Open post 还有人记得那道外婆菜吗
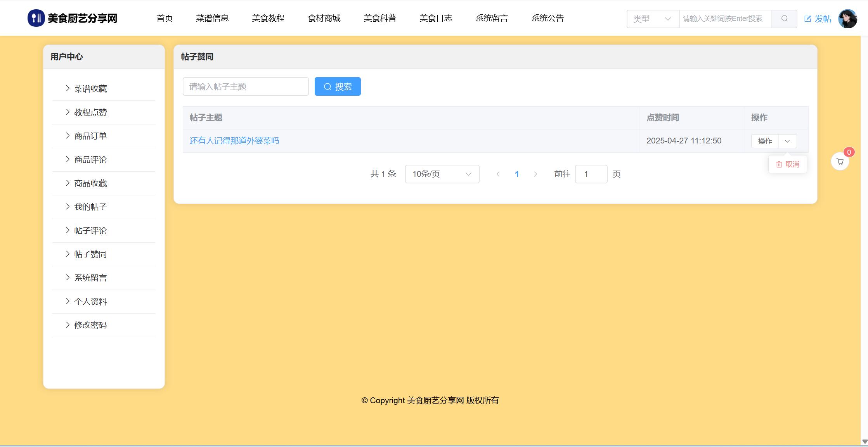868x447 pixels. (x=234, y=141)
